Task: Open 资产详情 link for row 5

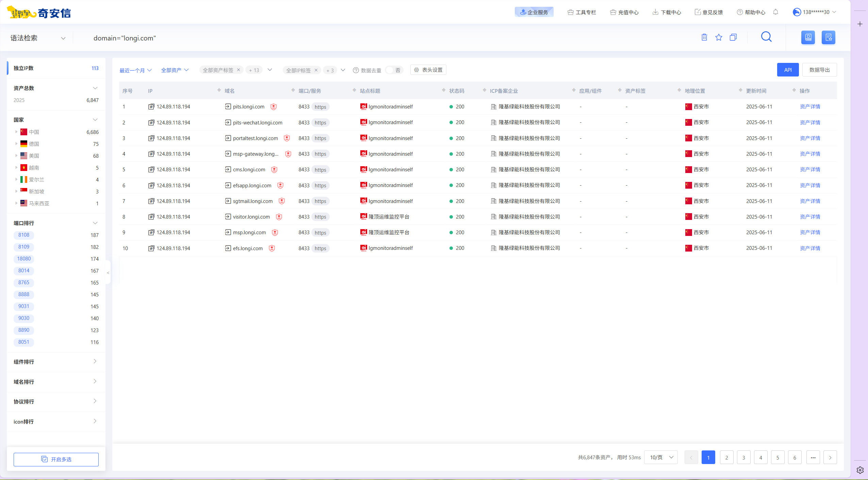Action: (x=810, y=170)
